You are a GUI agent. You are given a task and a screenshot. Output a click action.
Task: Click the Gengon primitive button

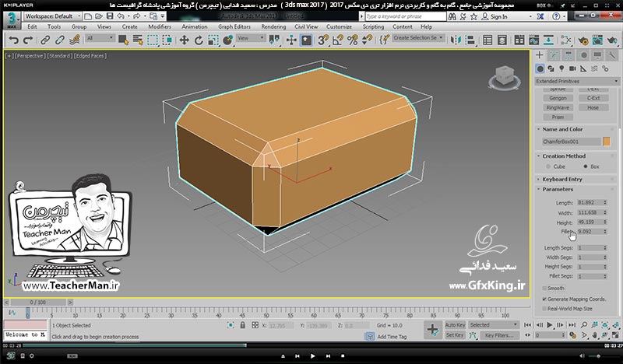[x=558, y=98]
